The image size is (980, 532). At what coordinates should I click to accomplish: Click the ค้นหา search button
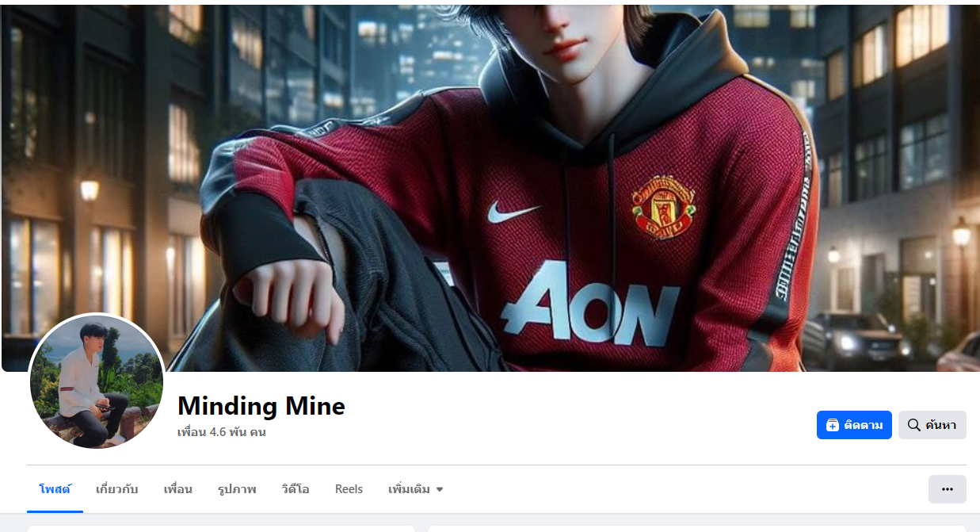[932, 425]
